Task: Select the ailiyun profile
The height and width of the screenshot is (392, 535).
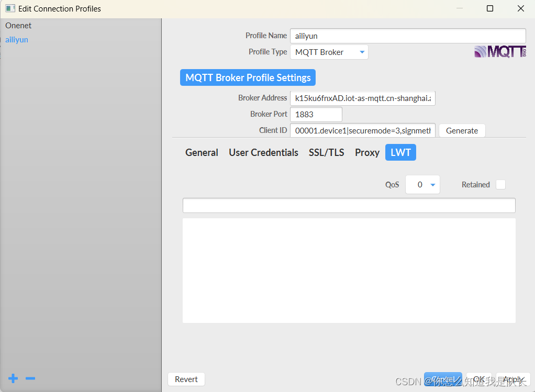Action: pos(16,39)
